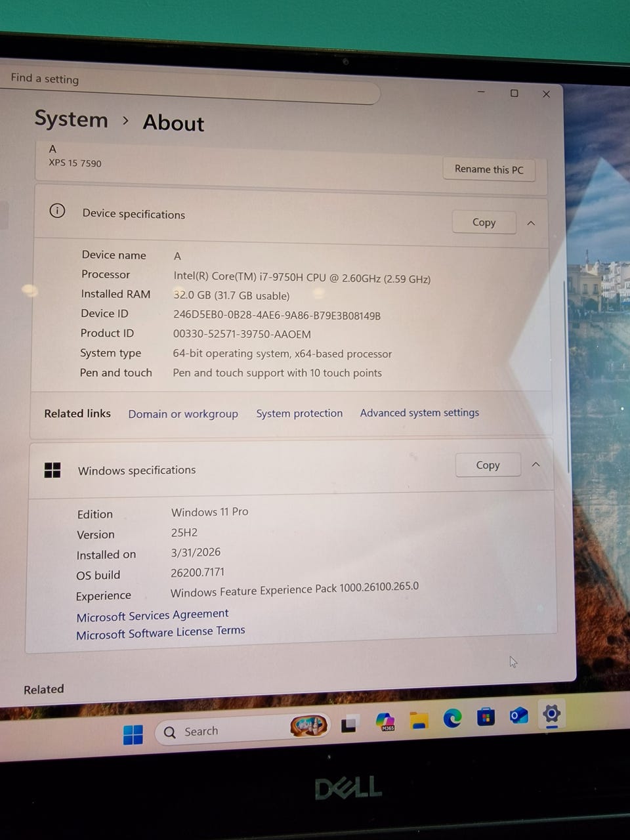
Task: Close the Settings window
Action: (x=546, y=94)
